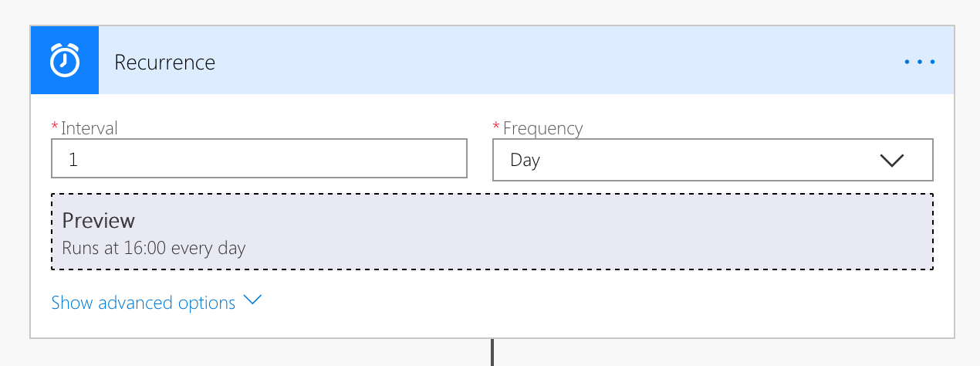The height and width of the screenshot is (366, 980).
Task: Select the Recurrence title text
Action: [165, 62]
